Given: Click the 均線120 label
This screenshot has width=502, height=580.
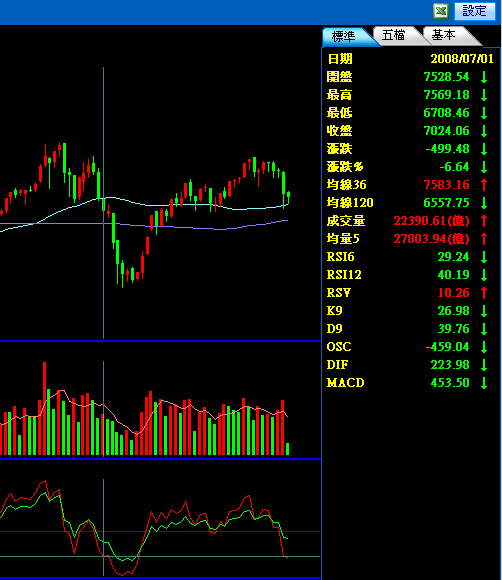Looking at the screenshot, I should (350, 203).
